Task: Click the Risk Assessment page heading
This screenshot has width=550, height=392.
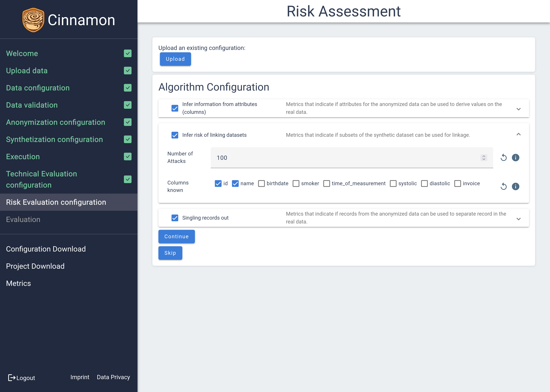Action: click(344, 11)
